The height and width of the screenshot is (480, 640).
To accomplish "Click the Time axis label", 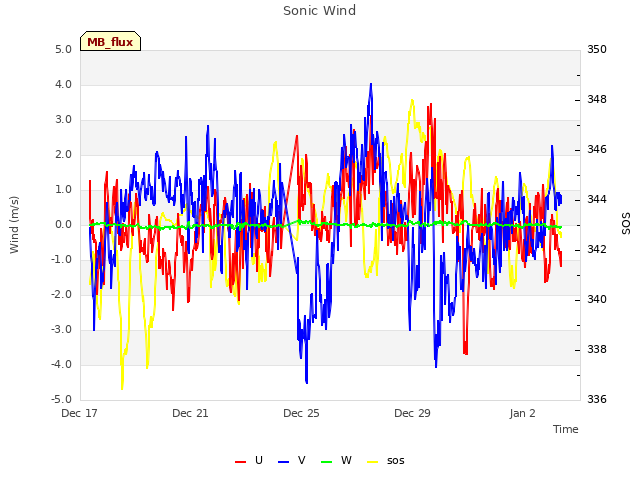I will coord(565,429).
